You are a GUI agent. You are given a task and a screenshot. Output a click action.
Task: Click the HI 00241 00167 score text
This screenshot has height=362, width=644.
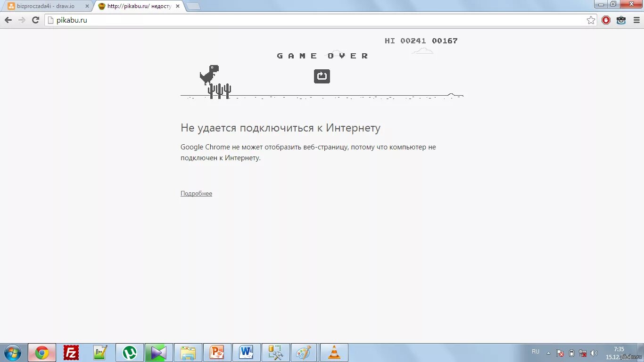421,41
